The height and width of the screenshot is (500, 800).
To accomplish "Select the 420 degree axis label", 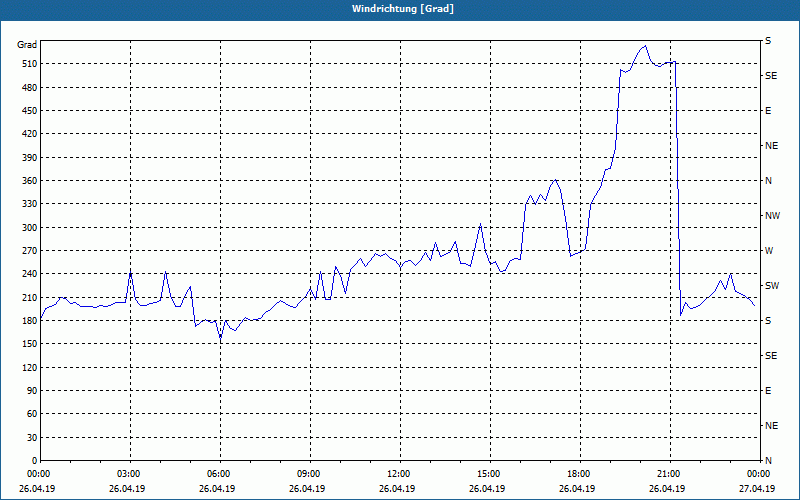I will click(x=29, y=134).
